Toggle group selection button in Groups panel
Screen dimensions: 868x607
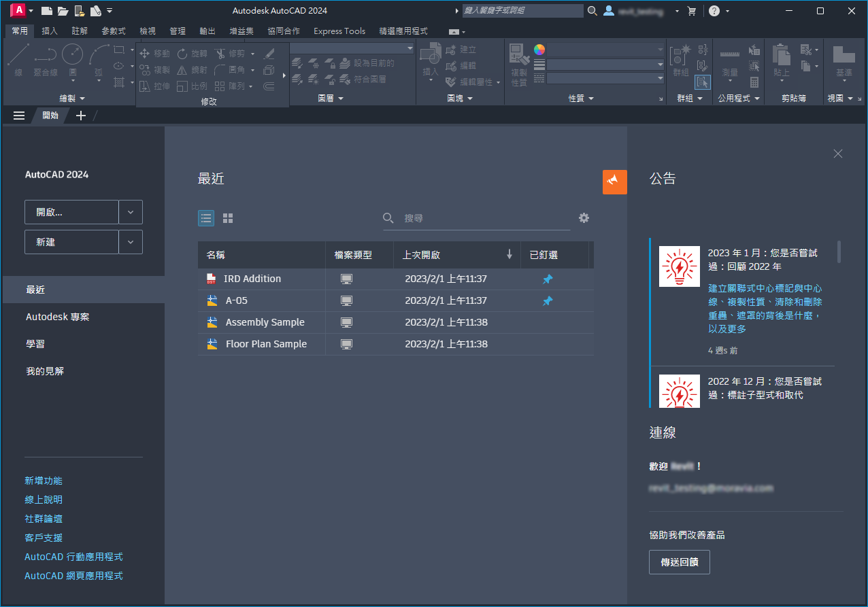tap(703, 82)
